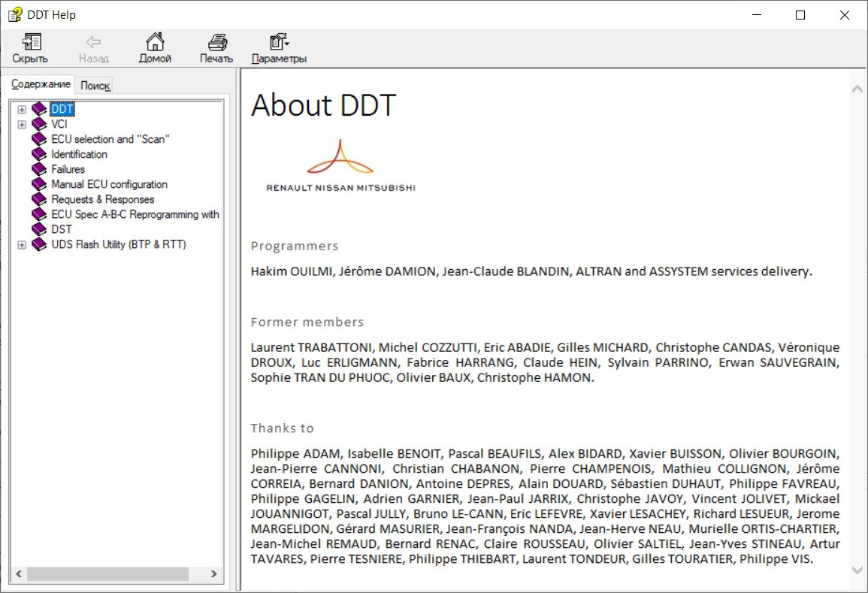Click the DDT Help window title icon

15,14
